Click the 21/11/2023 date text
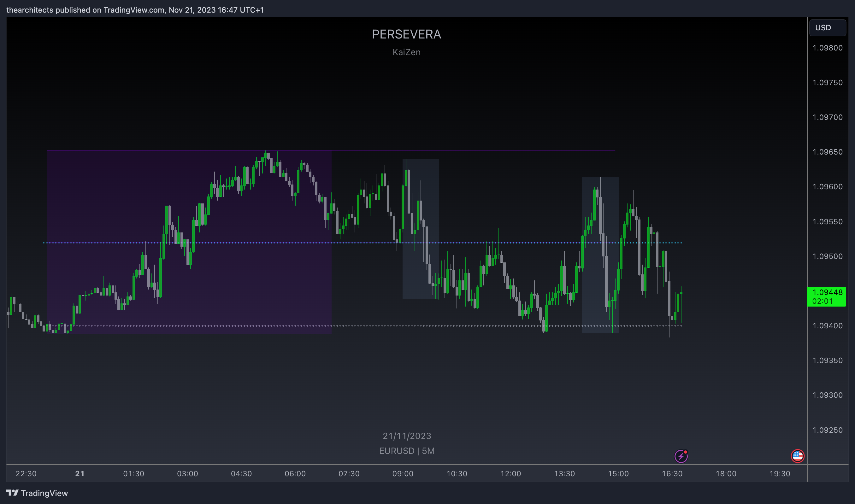 407,436
